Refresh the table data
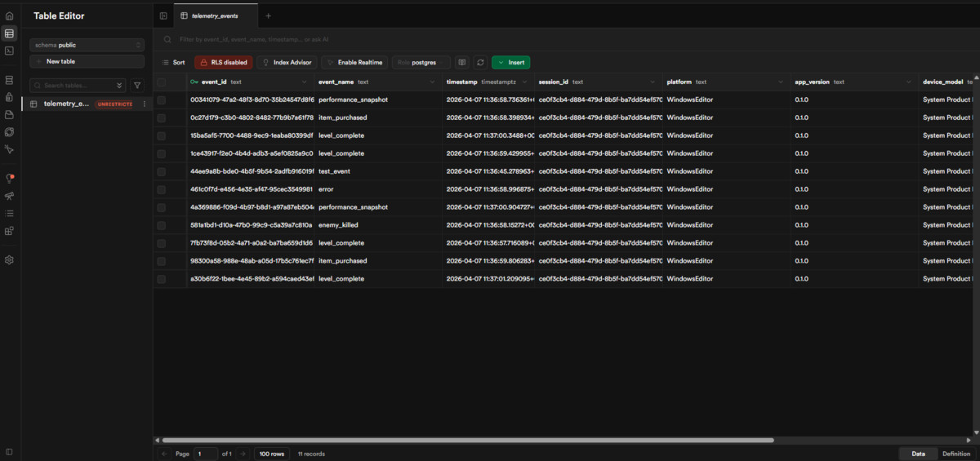This screenshot has width=980, height=461. coord(480,62)
